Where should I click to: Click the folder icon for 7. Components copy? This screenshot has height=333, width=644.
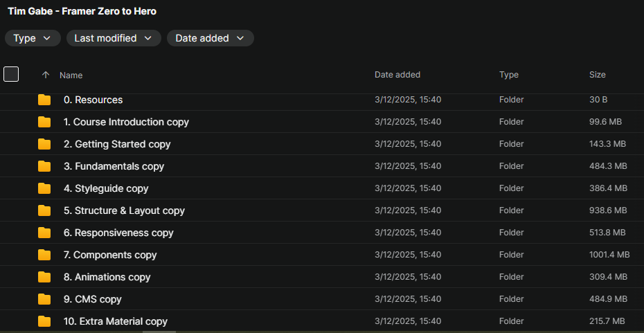tap(44, 255)
